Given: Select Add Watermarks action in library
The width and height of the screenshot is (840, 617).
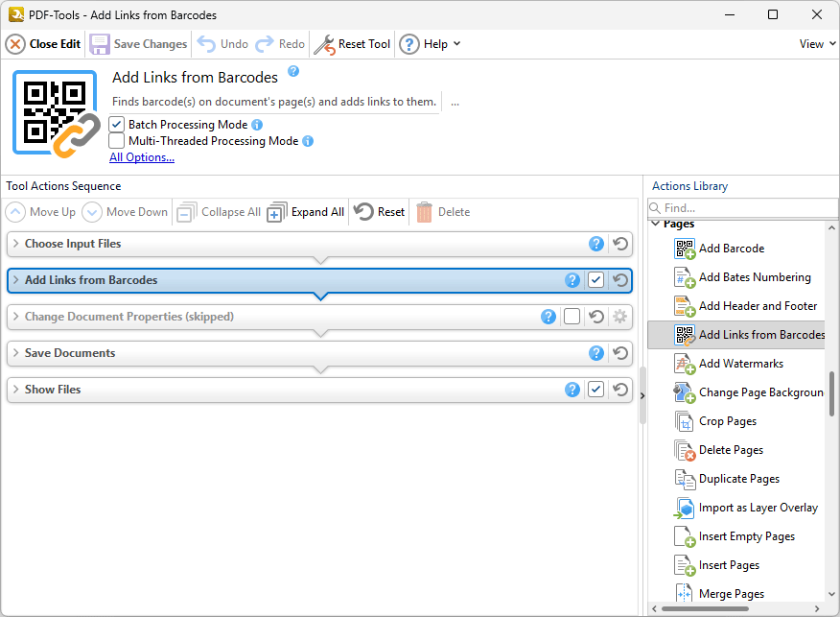Looking at the screenshot, I should pos(736,364).
